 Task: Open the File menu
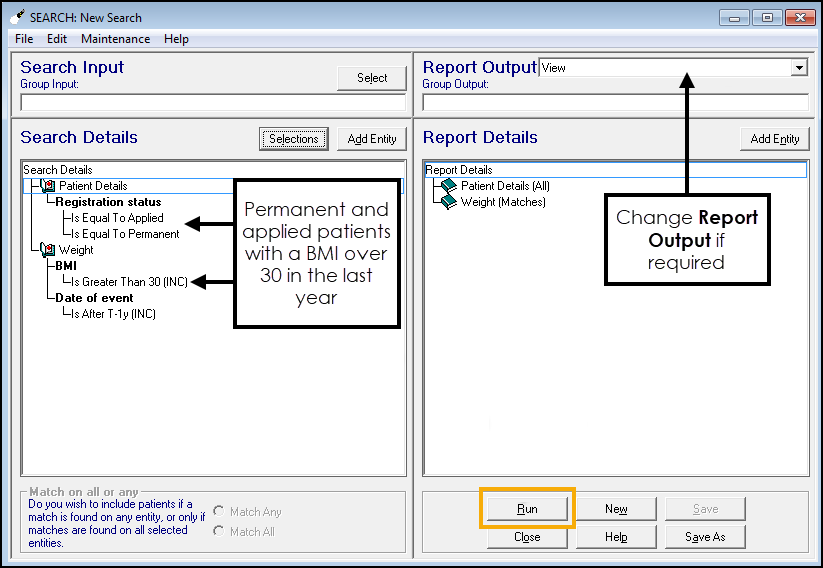(x=24, y=39)
